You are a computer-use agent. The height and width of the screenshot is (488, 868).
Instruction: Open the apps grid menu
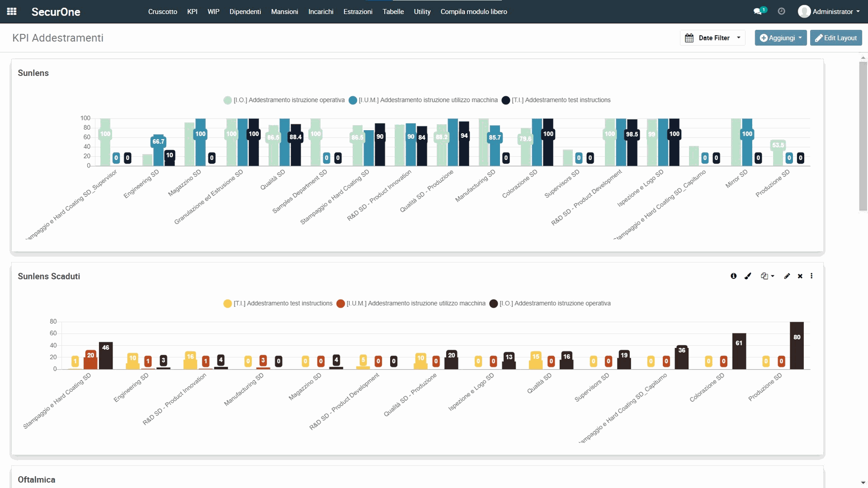tap(12, 12)
